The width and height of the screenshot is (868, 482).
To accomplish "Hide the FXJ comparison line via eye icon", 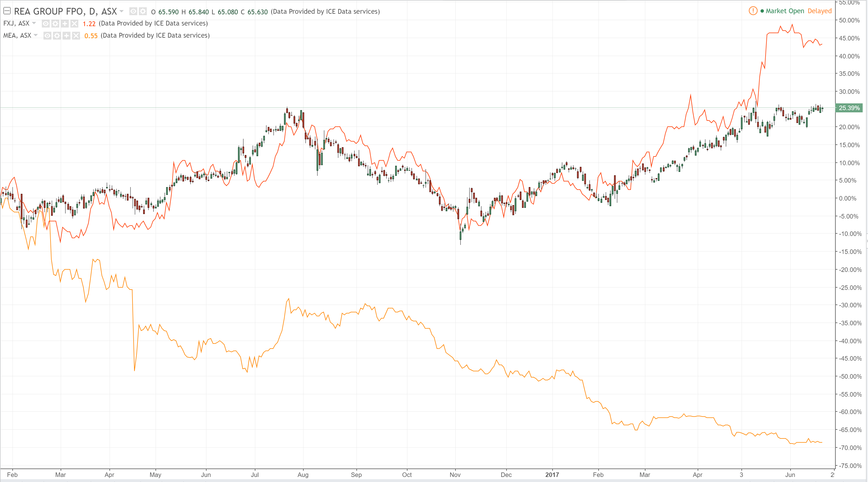I will (46, 24).
